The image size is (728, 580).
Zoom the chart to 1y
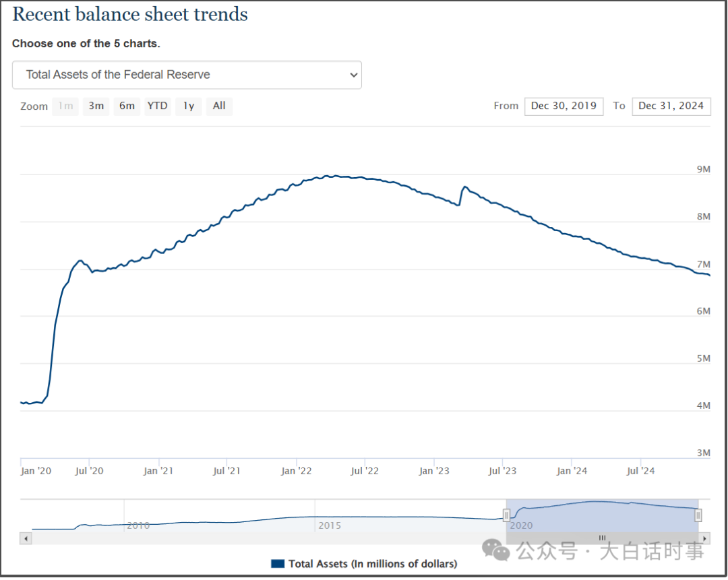point(189,106)
